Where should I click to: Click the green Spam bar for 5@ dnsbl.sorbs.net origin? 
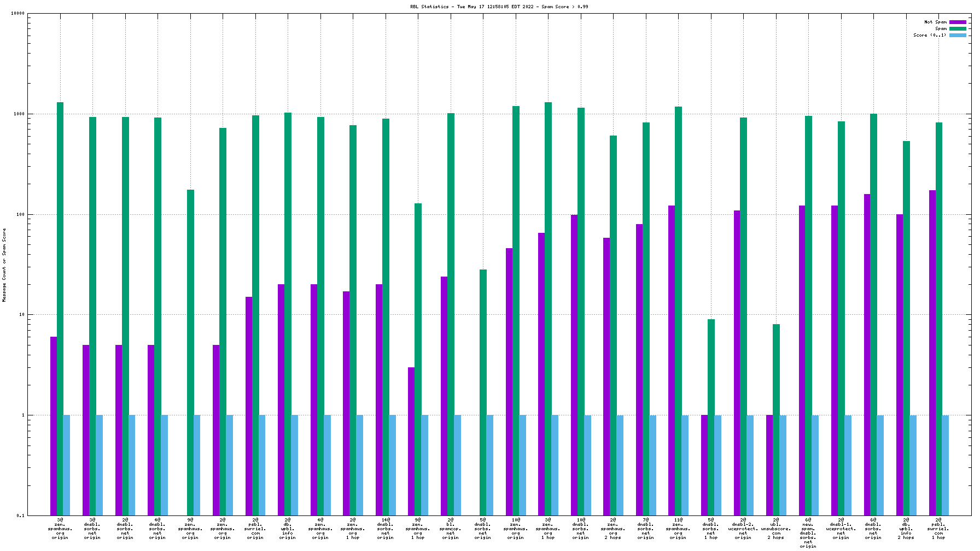tap(483, 392)
